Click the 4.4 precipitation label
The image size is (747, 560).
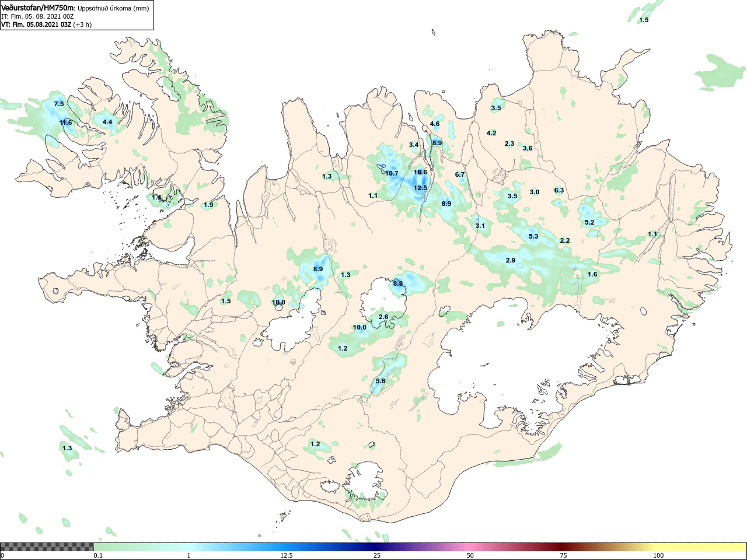tap(107, 122)
